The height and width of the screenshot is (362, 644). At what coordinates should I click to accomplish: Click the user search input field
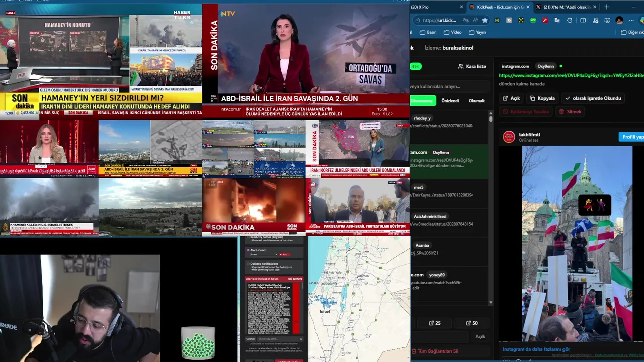(x=449, y=86)
